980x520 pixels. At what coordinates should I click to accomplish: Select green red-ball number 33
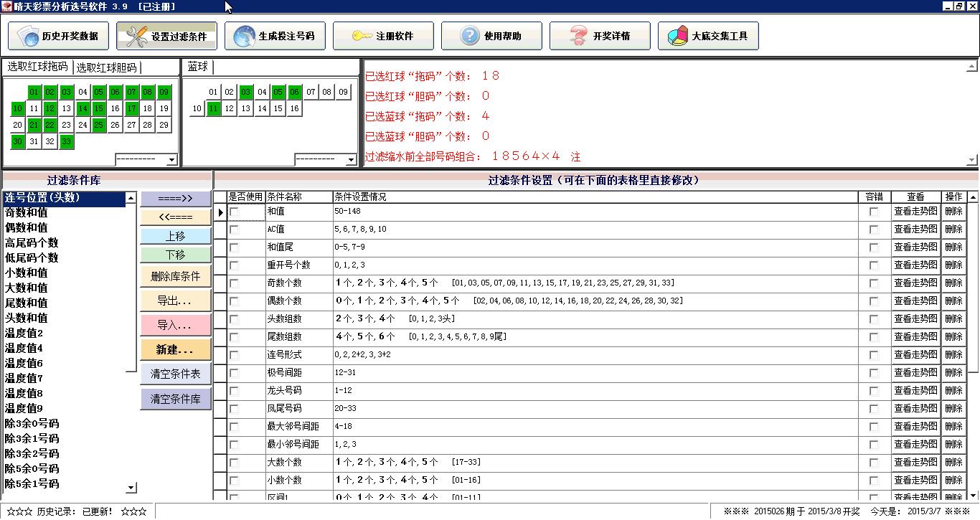click(x=66, y=141)
